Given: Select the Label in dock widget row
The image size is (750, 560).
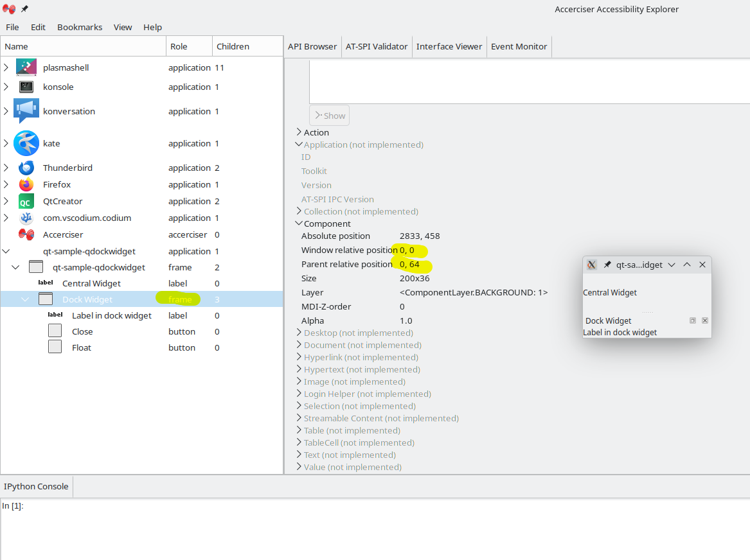Looking at the screenshot, I should [141, 315].
